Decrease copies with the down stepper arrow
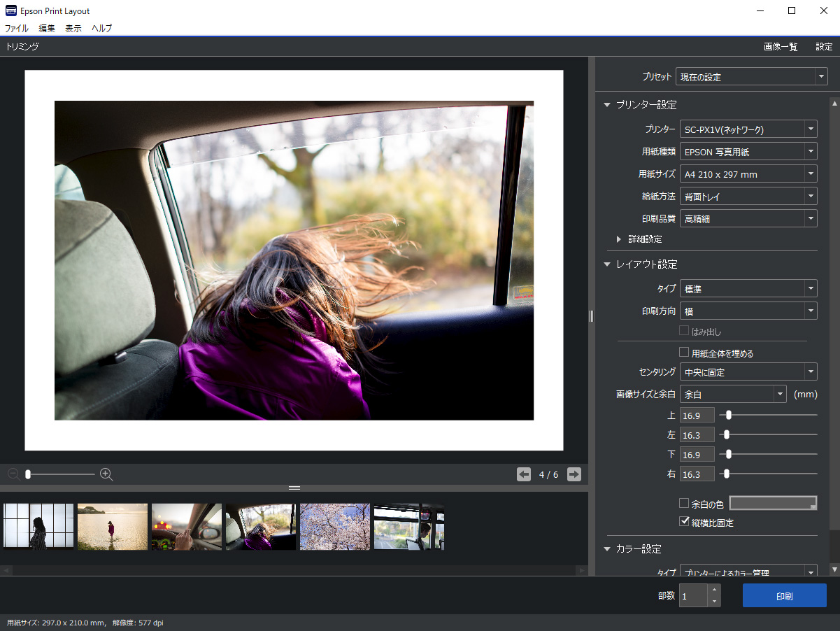 [x=714, y=602]
